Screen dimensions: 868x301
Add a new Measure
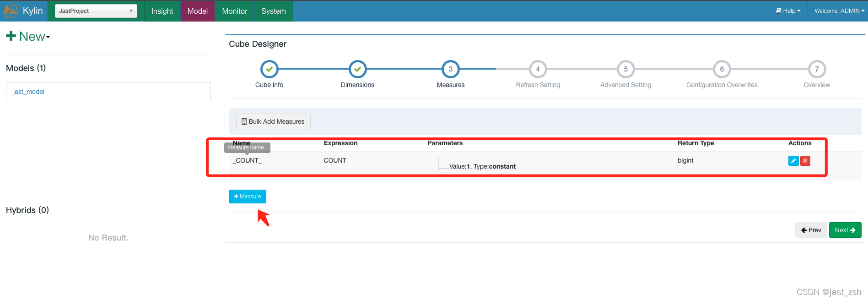(248, 197)
